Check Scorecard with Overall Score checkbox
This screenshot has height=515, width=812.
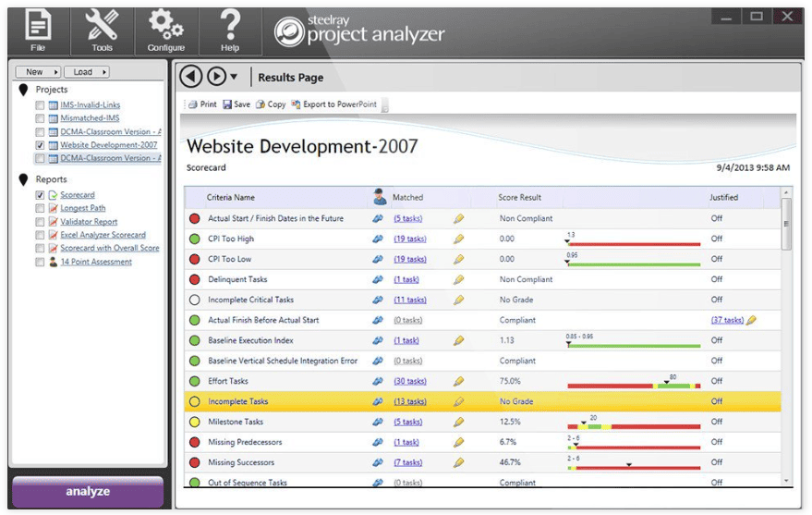coord(40,249)
